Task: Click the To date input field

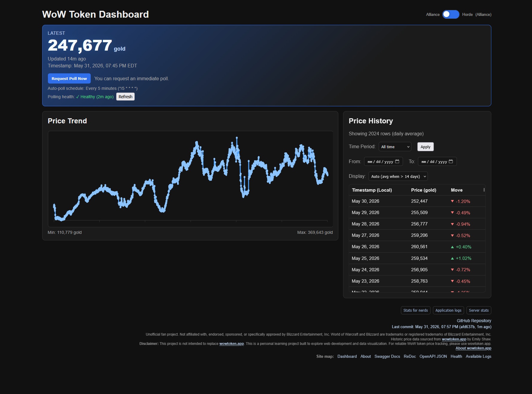Action: [437, 161]
